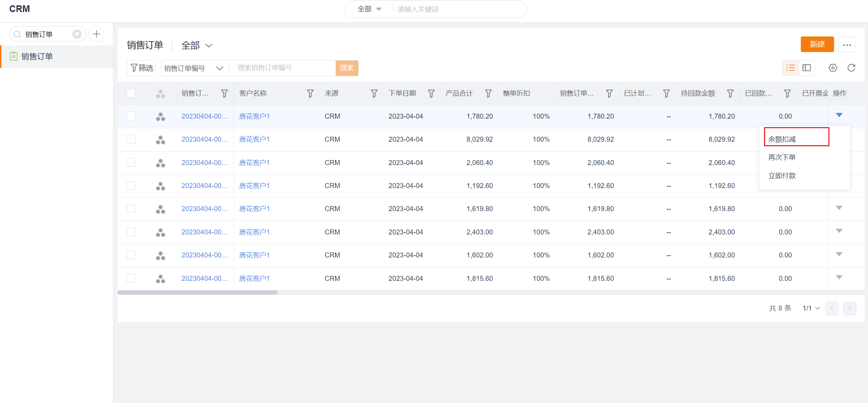Tick the checkbox for the 2,403.00 order

[x=131, y=232]
